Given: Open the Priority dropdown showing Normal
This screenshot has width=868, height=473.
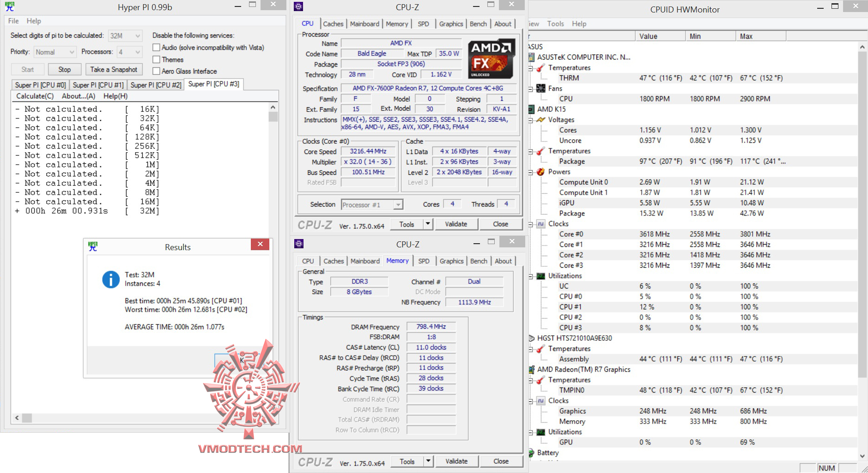Looking at the screenshot, I should click(55, 52).
